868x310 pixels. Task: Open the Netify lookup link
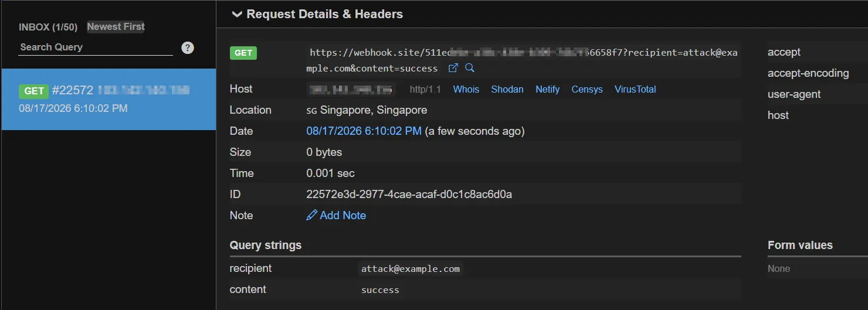(x=548, y=89)
